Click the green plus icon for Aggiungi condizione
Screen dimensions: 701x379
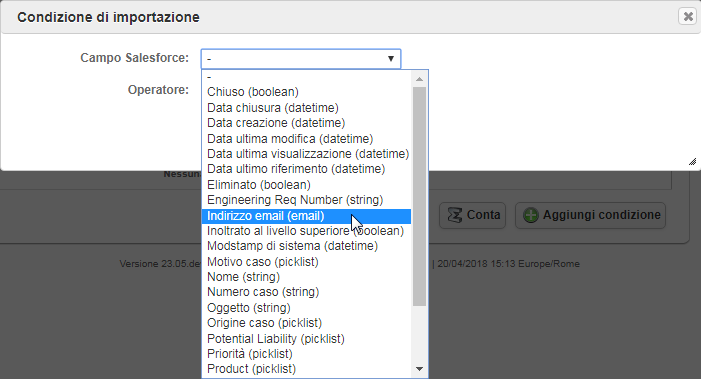531,215
